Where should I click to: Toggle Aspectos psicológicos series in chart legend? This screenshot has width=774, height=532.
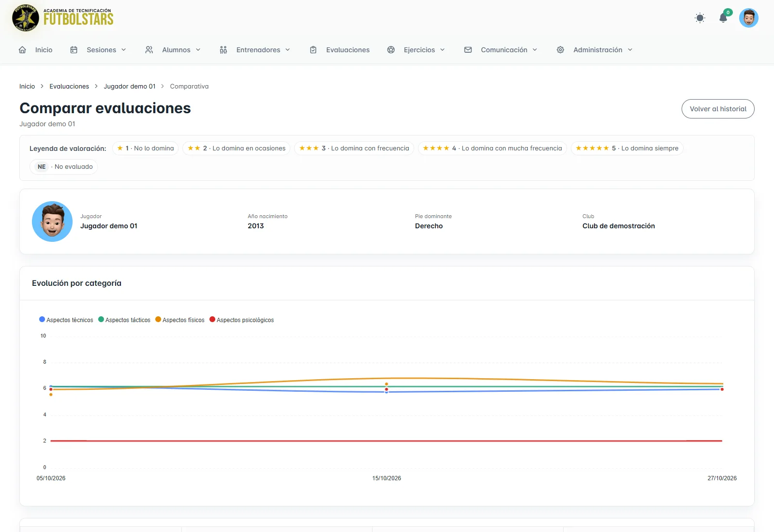[x=242, y=320]
